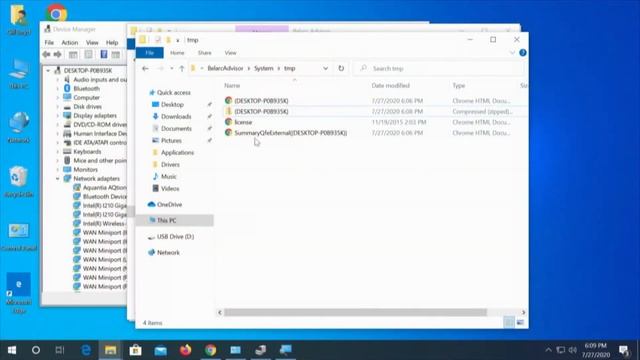Open the Action menu in Device Manager
This screenshot has height=360, width=640.
(70, 42)
